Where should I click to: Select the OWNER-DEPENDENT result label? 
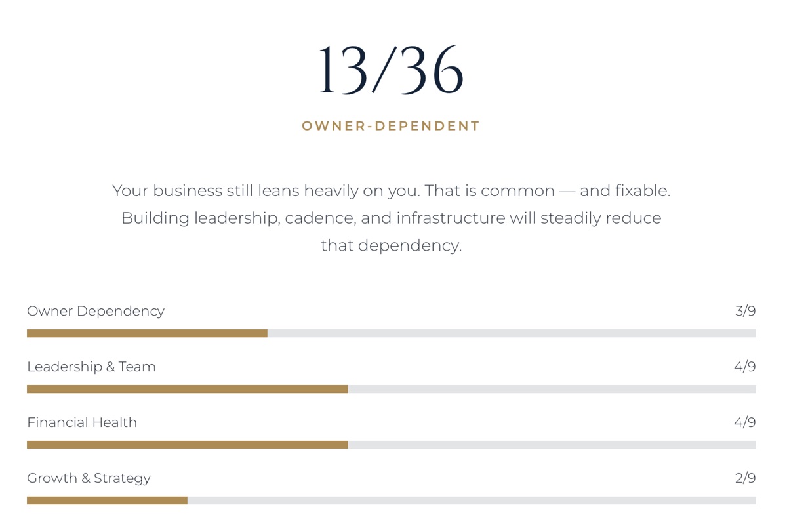click(x=392, y=126)
